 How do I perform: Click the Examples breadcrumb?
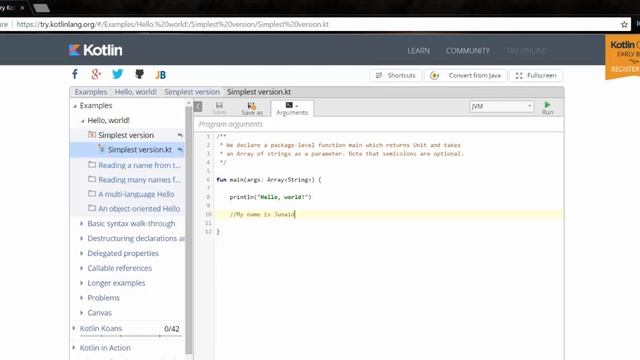(91, 92)
